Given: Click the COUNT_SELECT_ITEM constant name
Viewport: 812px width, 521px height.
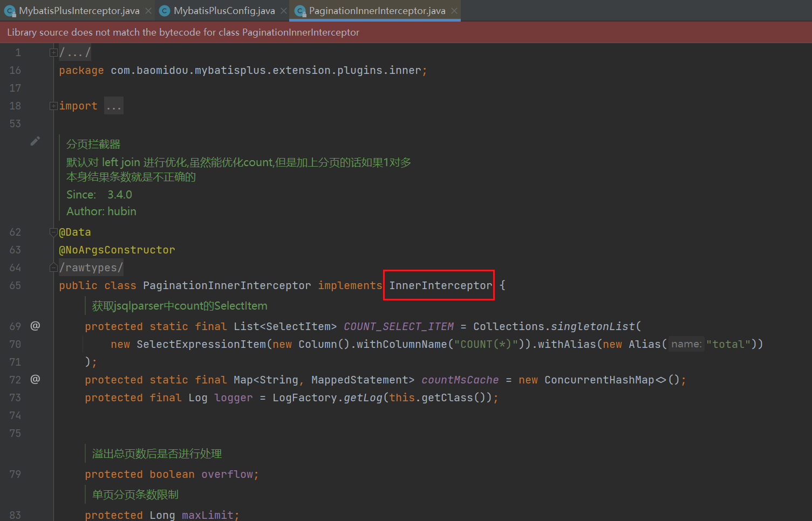Looking at the screenshot, I should [x=398, y=326].
